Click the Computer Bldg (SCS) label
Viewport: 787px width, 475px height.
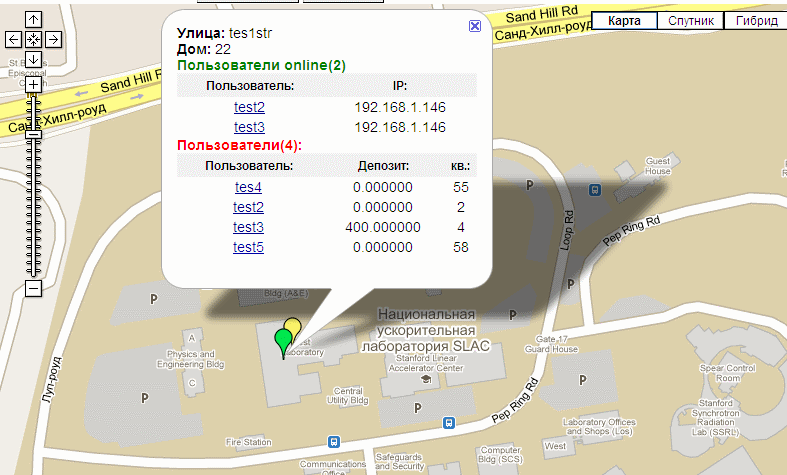(x=500, y=454)
